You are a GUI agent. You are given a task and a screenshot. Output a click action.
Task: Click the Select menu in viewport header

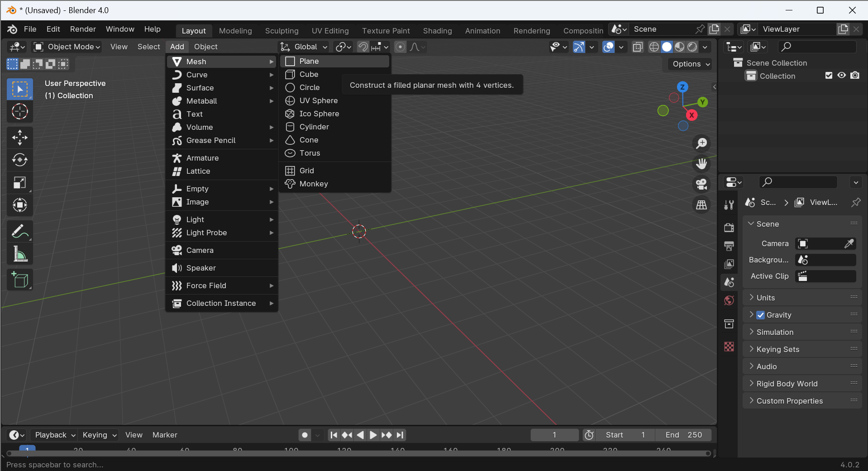click(x=148, y=47)
